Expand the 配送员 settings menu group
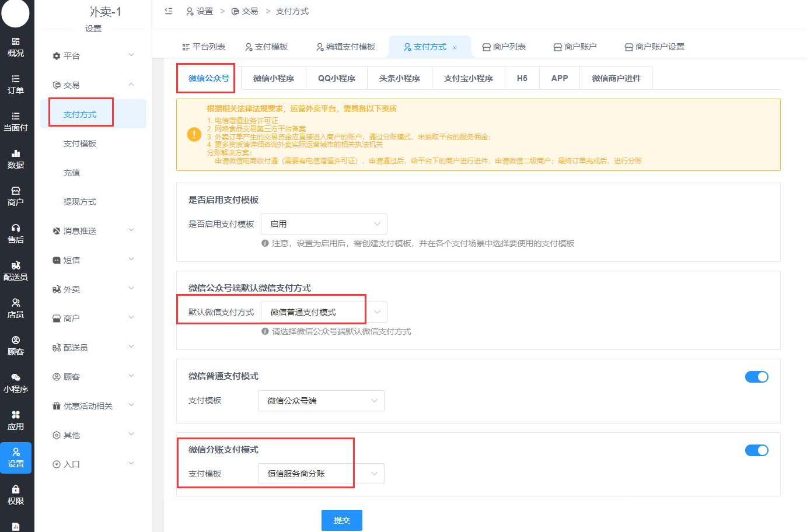The width and height of the screenshot is (807, 532). [93, 347]
